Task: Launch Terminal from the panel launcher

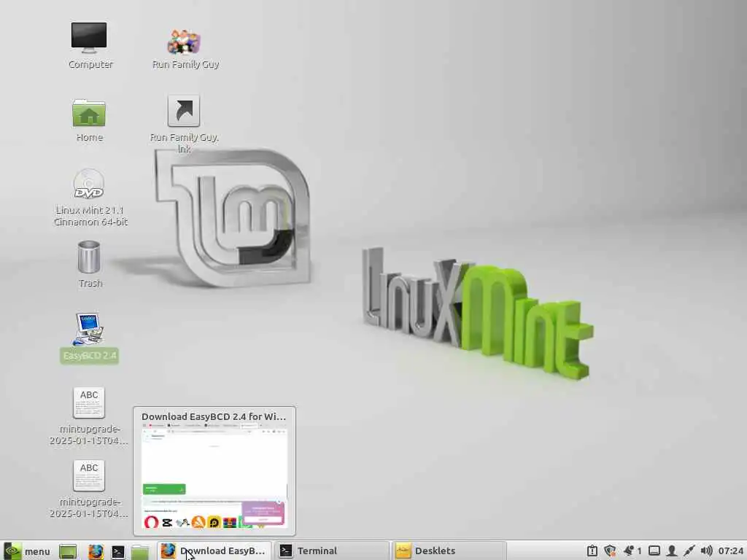Action: coord(117,551)
